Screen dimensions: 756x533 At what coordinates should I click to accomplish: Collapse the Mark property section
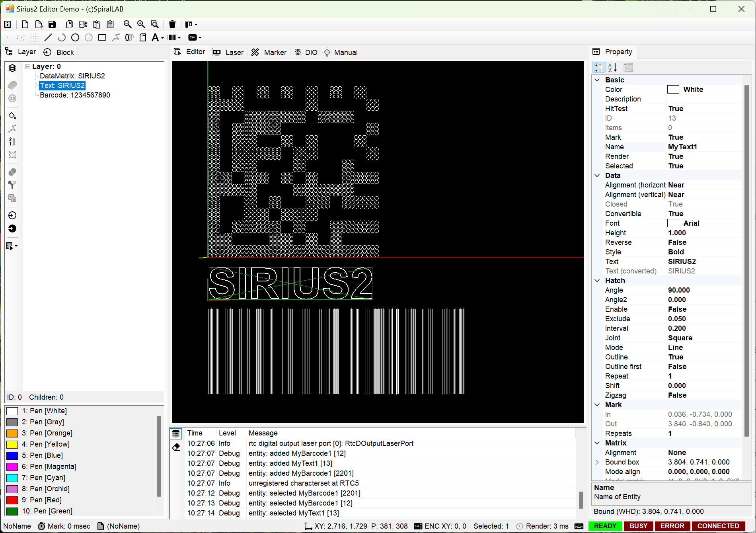tap(597, 405)
